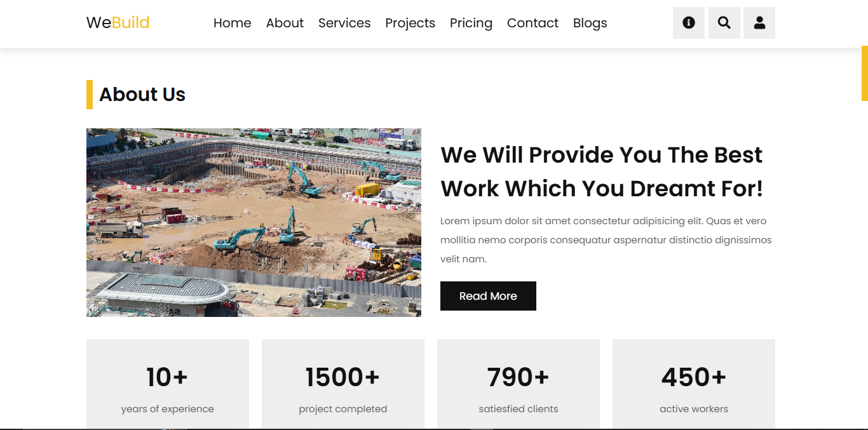Select the 790+ satiesfied clients card
This screenshot has width=868, height=430.
[519, 384]
